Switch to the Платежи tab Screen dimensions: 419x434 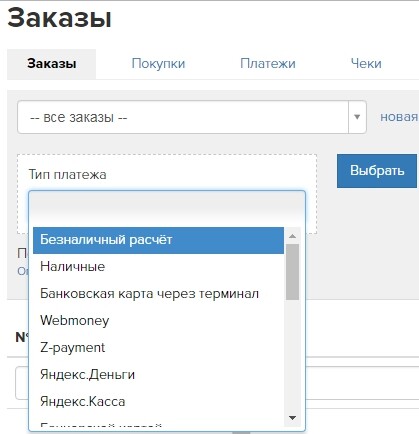[x=268, y=64]
